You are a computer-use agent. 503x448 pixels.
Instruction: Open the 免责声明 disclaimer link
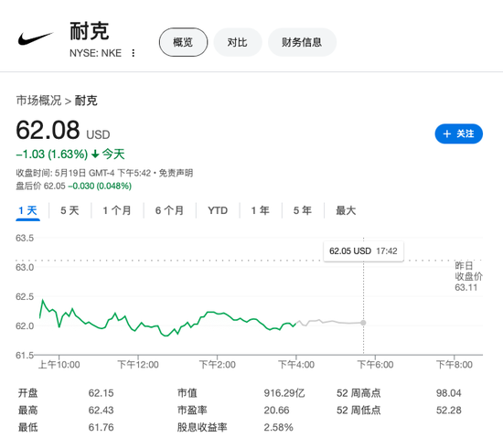176,173
